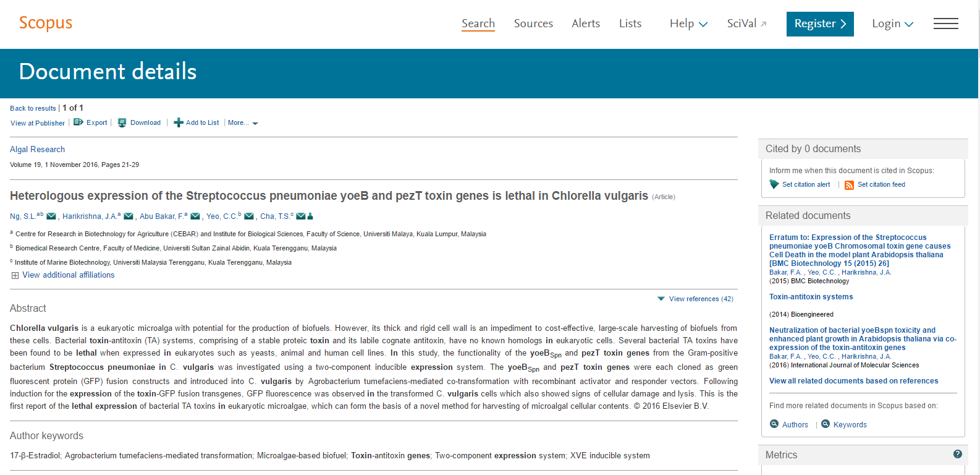Open the Login dropdown
This screenshot has height=475, width=980.
pos(892,24)
